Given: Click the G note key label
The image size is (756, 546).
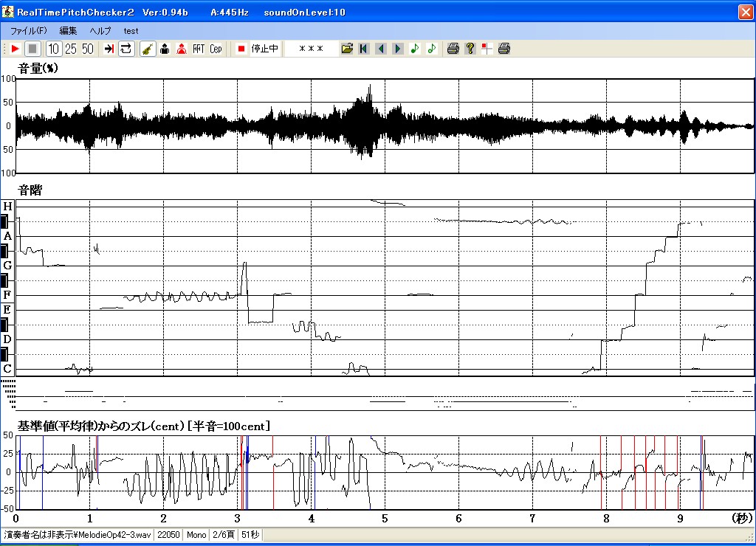Looking at the screenshot, I should coord(7,265).
